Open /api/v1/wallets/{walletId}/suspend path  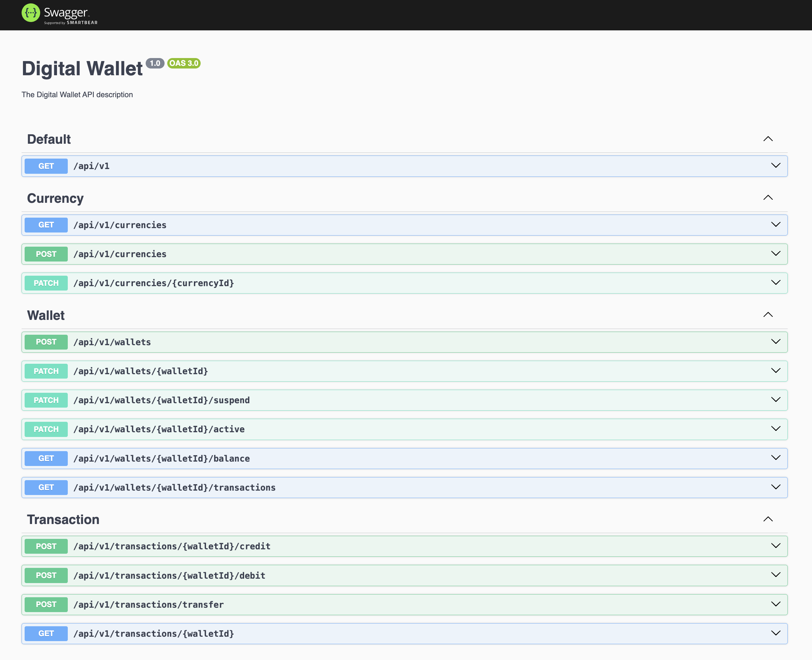tap(162, 400)
